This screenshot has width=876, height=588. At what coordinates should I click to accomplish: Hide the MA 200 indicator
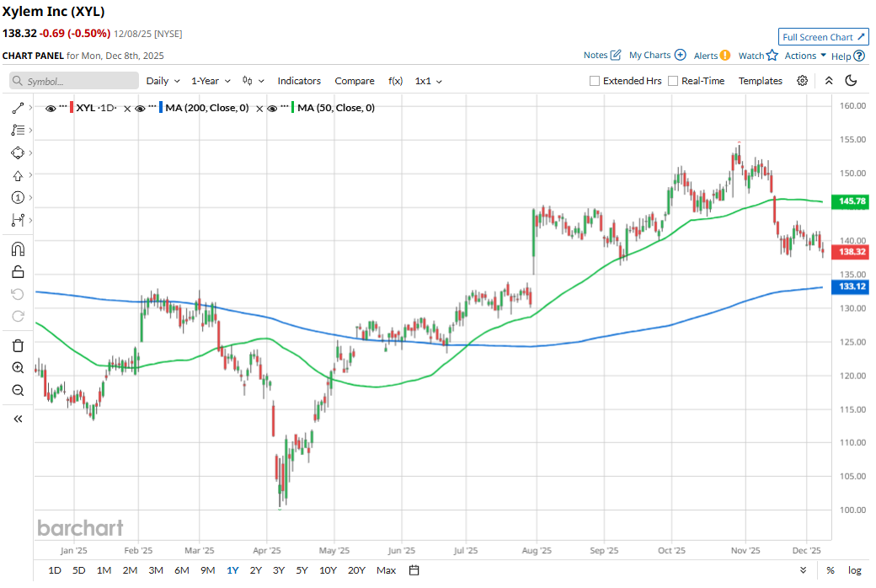tap(140, 108)
